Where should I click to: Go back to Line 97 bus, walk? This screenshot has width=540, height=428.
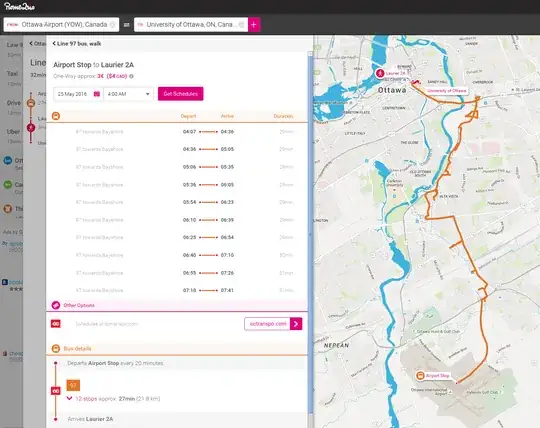click(77, 43)
